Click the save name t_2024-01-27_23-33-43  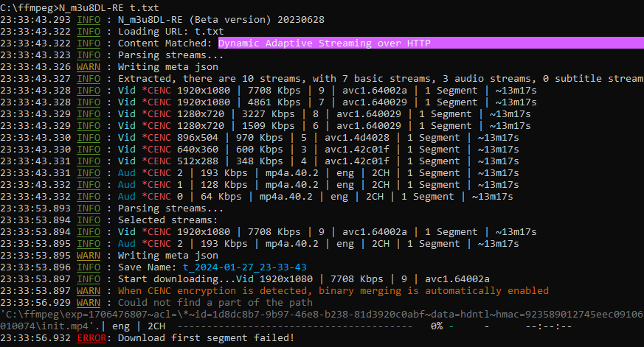pos(245,267)
